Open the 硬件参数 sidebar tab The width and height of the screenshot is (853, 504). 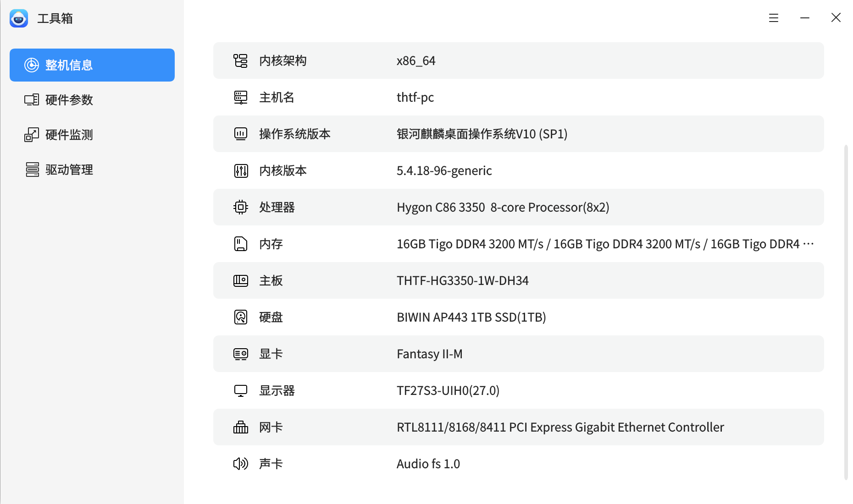[x=69, y=100]
